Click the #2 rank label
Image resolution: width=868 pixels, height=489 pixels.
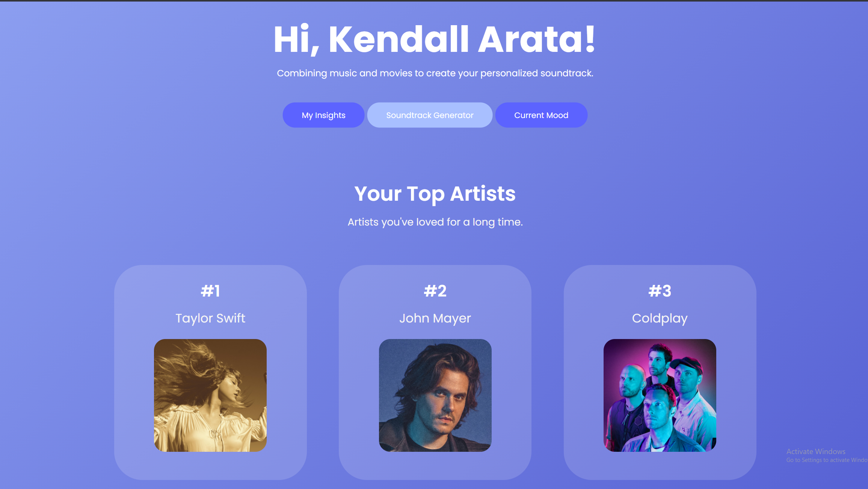click(435, 291)
